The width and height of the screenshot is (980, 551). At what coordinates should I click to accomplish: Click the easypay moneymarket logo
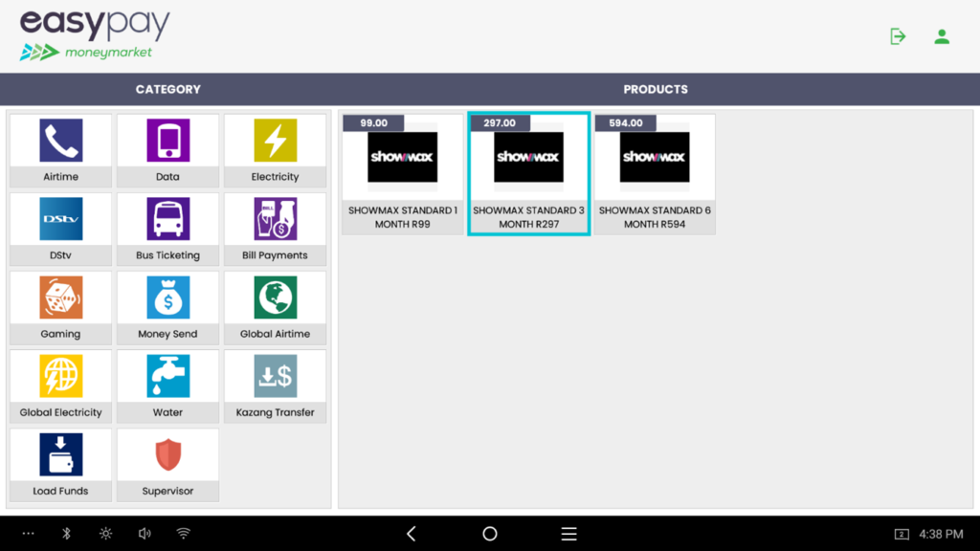point(95,35)
